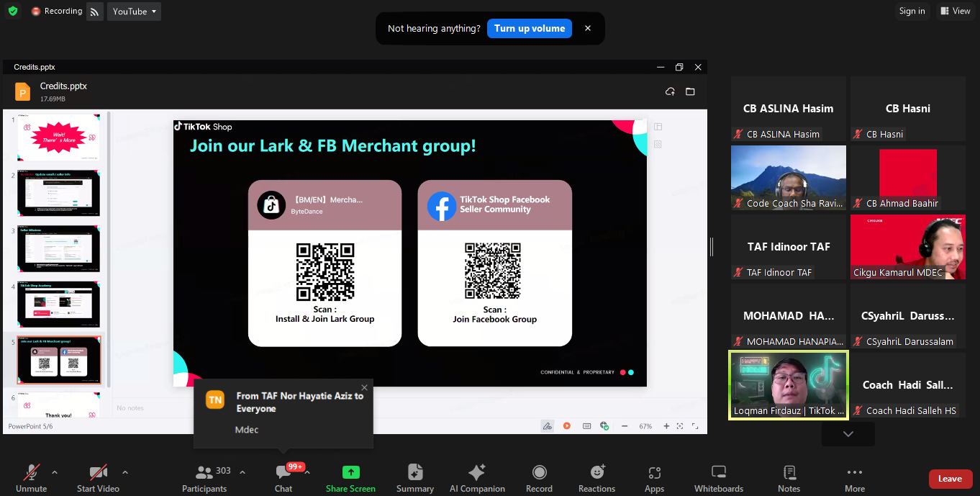Open Reactions menu
The height and width of the screenshot is (496, 980).
(597, 478)
